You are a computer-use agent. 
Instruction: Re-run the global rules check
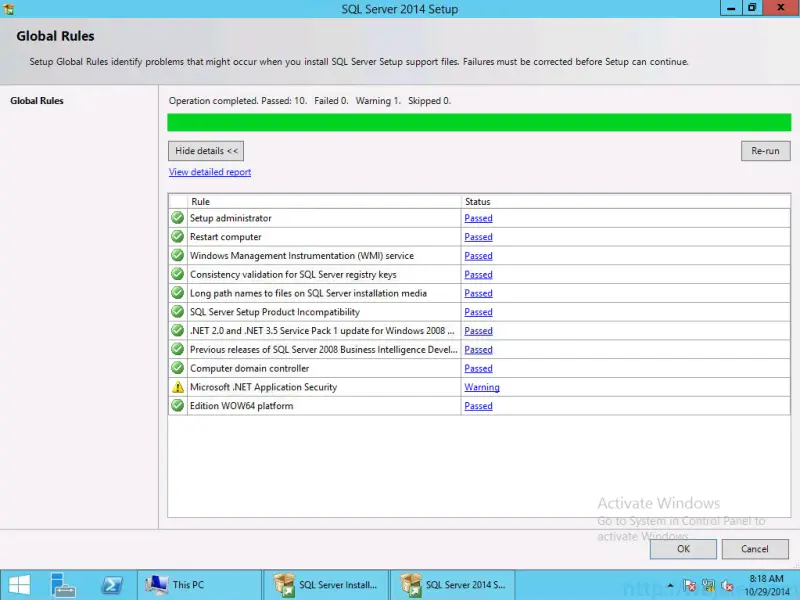765,151
